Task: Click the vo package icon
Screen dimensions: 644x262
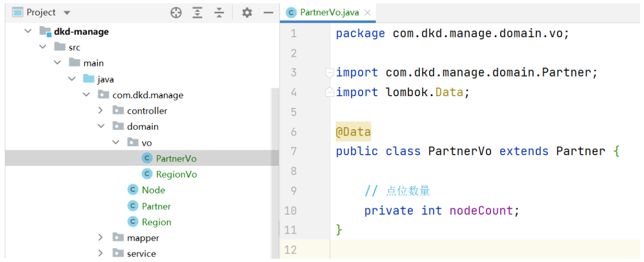Action: [x=133, y=142]
